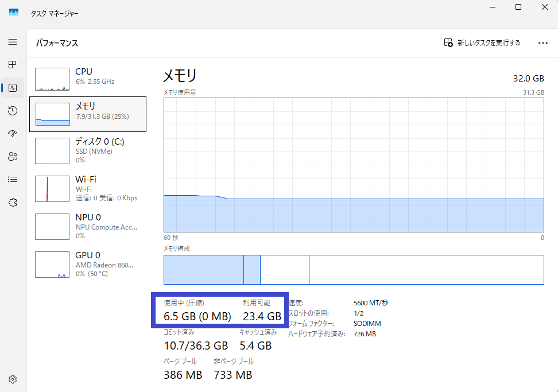Click the in-use segment of memory composition bar
This screenshot has width=558, height=392.
click(204, 270)
